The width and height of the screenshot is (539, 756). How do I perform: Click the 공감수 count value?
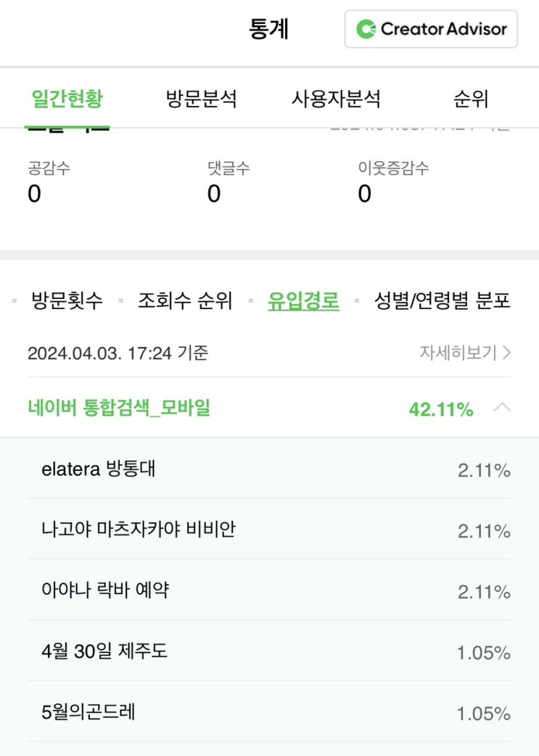(34, 194)
